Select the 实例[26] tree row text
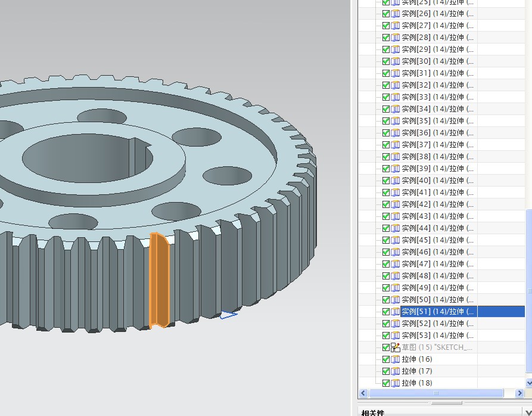 438,14
